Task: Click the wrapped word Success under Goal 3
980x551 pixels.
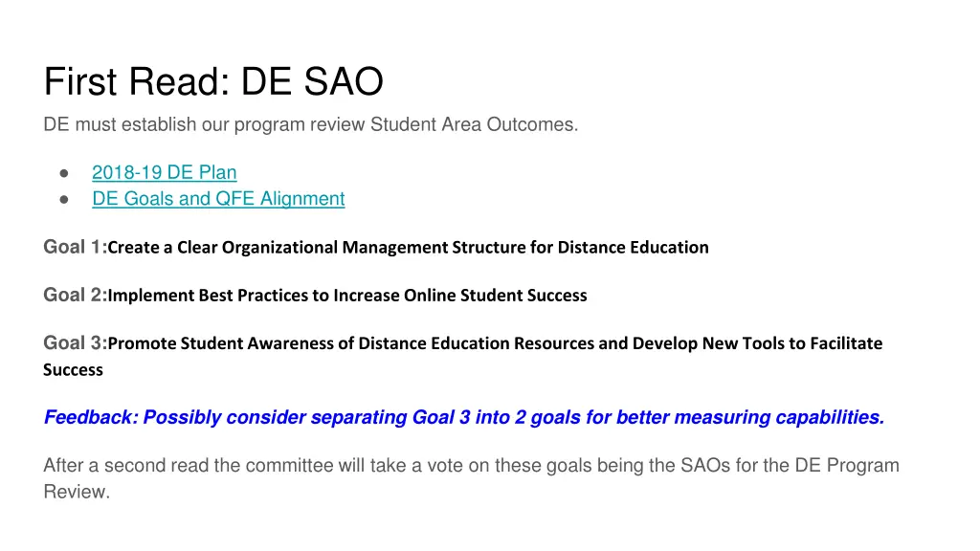Action: pyautogui.click(x=73, y=370)
